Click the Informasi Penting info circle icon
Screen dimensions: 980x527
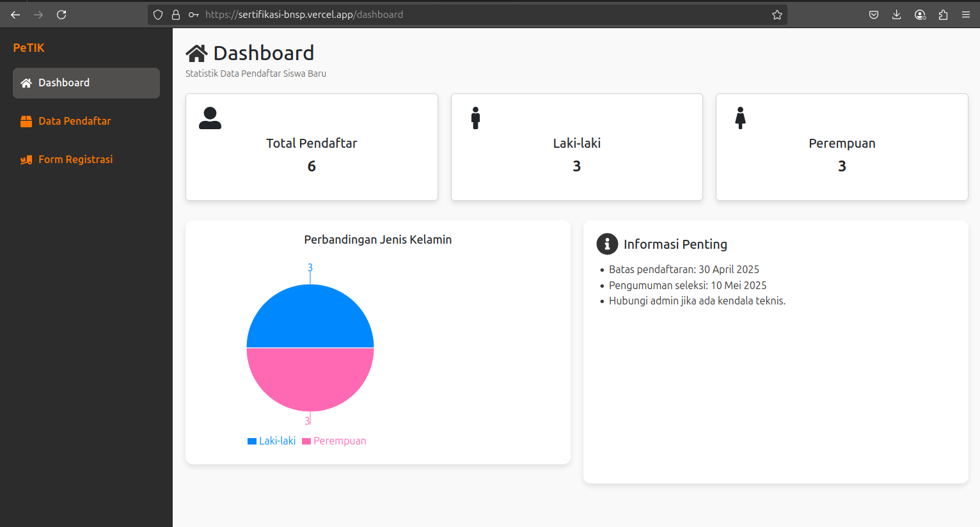(606, 244)
